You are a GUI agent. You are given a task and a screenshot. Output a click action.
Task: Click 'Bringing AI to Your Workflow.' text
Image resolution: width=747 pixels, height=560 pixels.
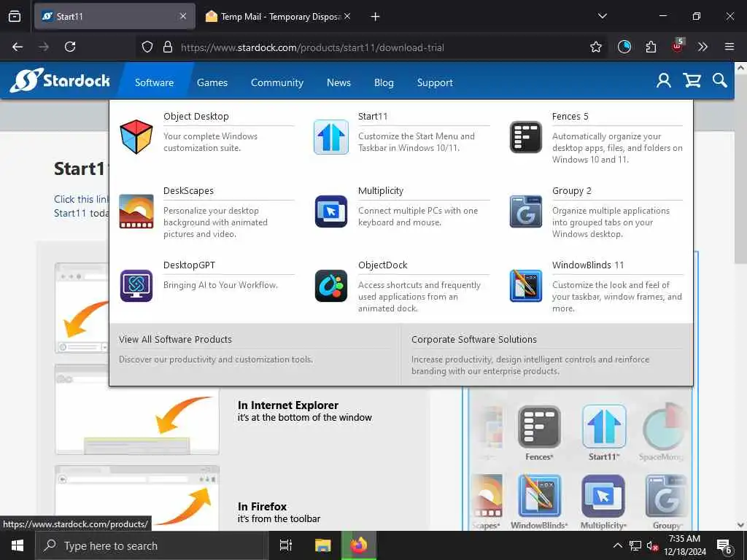click(x=220, y=285)
